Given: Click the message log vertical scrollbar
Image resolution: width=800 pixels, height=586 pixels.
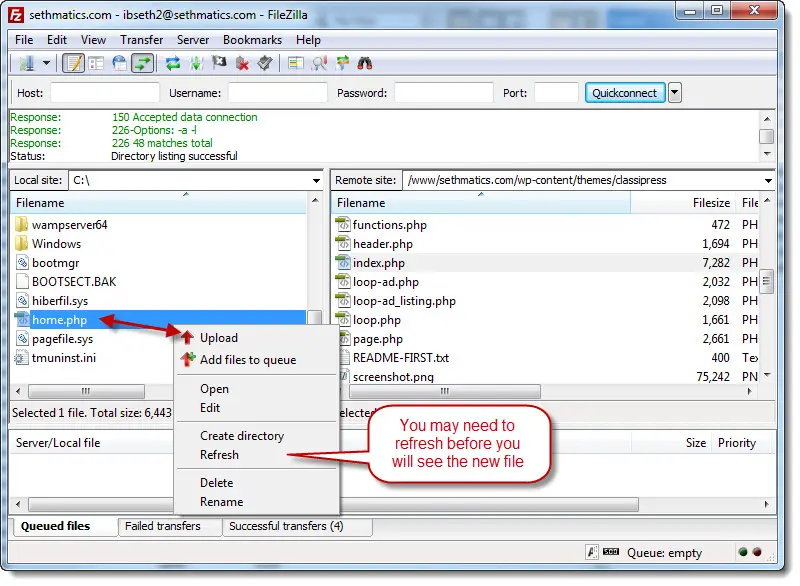Looking at the screenshot, I should click(766, 136).
